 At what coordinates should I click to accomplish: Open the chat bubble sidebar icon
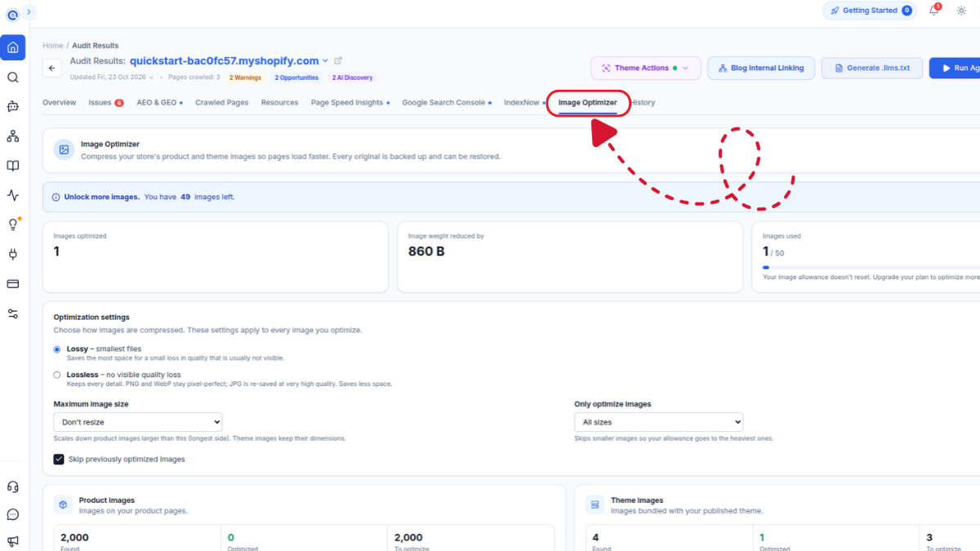(x=13, y=514)
